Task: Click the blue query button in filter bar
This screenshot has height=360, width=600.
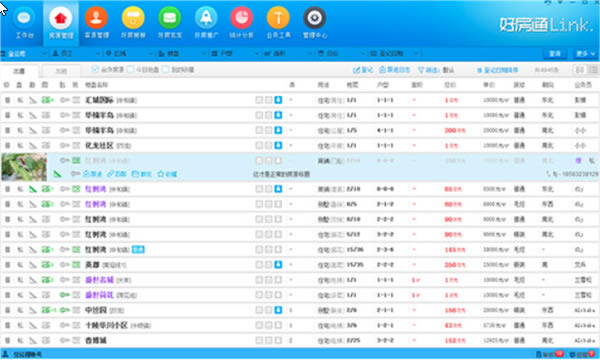Action: pyautogui.click(x=555, y=54)
